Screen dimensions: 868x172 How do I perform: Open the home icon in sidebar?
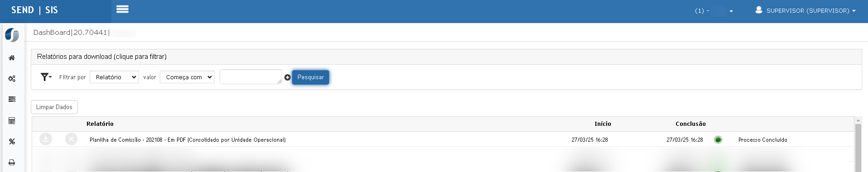[x=12, y=58]
